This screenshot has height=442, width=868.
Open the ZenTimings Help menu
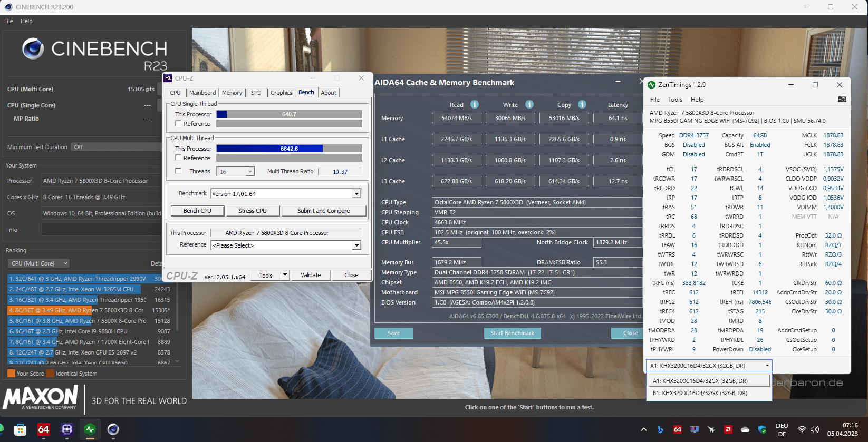[x=697, y=100]
